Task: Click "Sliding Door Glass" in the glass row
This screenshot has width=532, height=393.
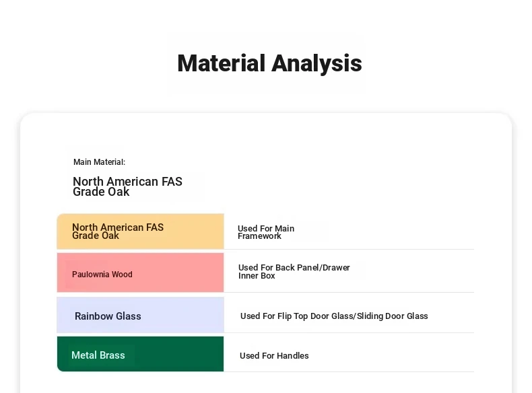Action: pos(393,316)
